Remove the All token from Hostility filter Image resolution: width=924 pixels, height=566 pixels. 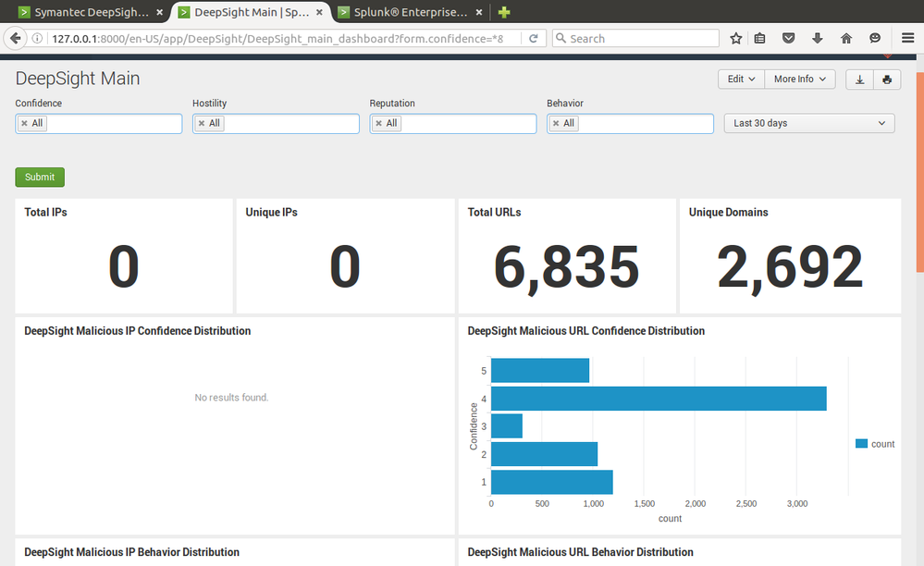click(x=202, y=123)
